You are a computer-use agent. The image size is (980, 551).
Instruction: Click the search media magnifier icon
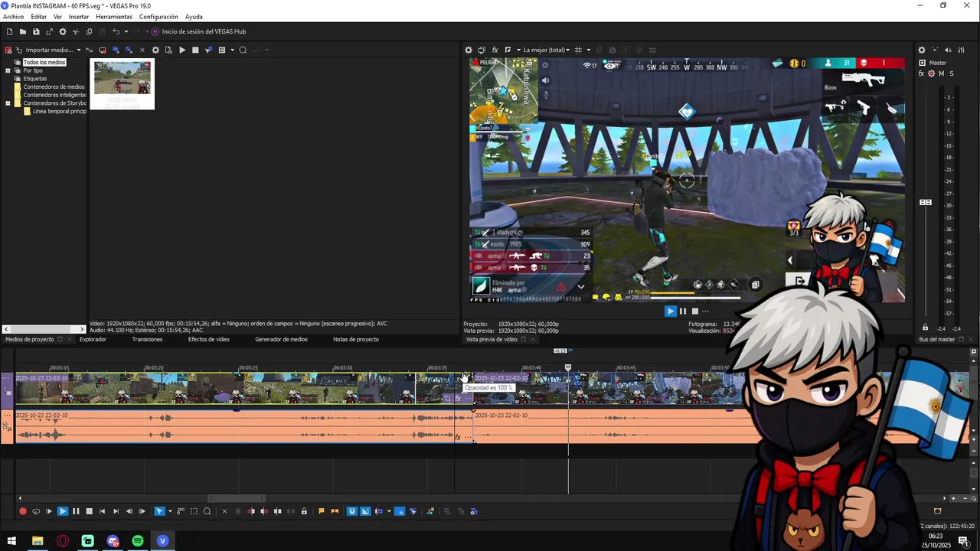point(243,50)
